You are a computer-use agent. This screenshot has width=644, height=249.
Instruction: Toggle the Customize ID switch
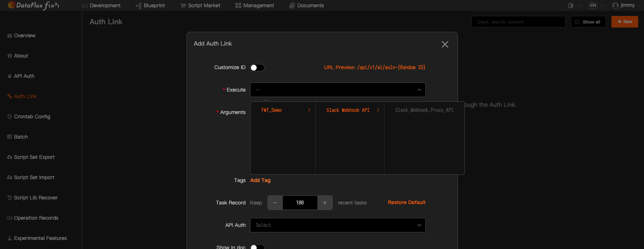pos(257,68)
